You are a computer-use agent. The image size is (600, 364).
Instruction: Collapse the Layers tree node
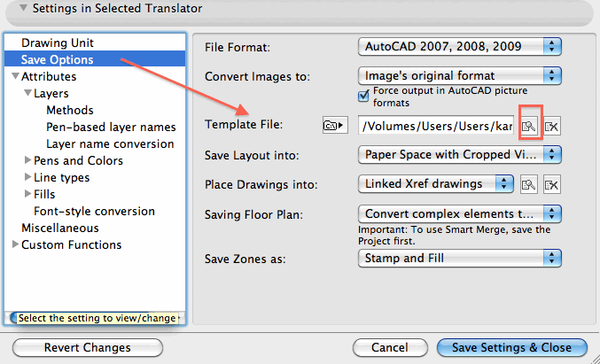(28, 92)
